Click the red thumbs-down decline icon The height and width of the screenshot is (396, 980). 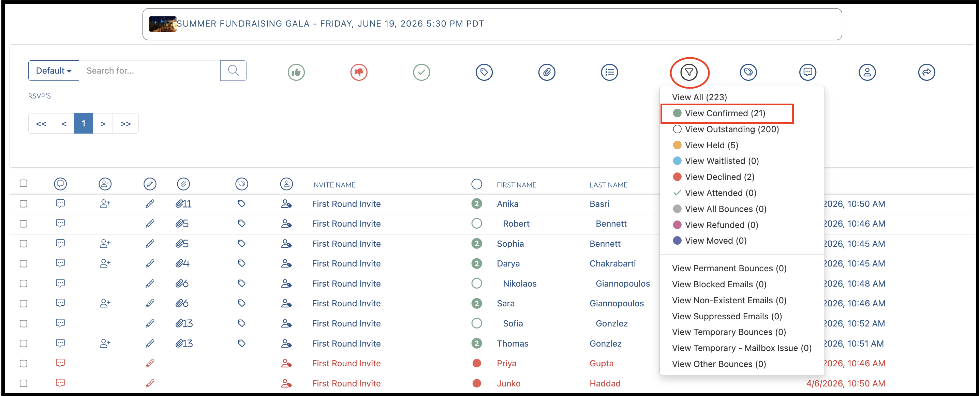(x=359, y=72)
